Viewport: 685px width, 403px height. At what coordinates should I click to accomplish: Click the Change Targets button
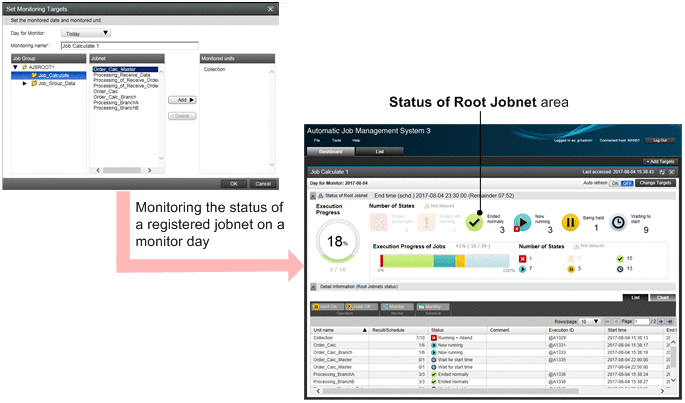pyautogui.click(x=655, y=183)
